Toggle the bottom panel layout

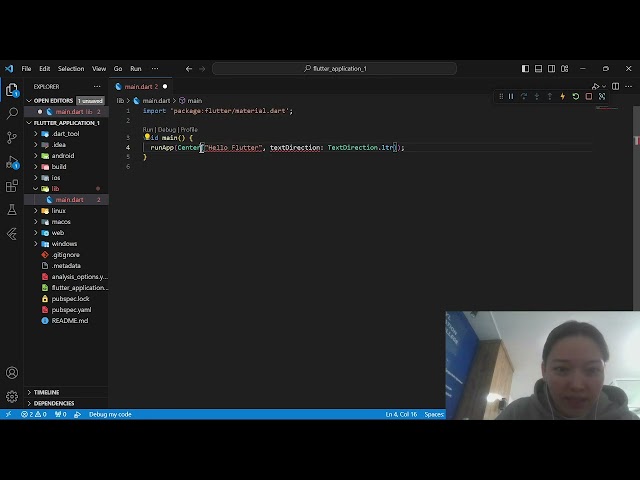pos(538,69)
